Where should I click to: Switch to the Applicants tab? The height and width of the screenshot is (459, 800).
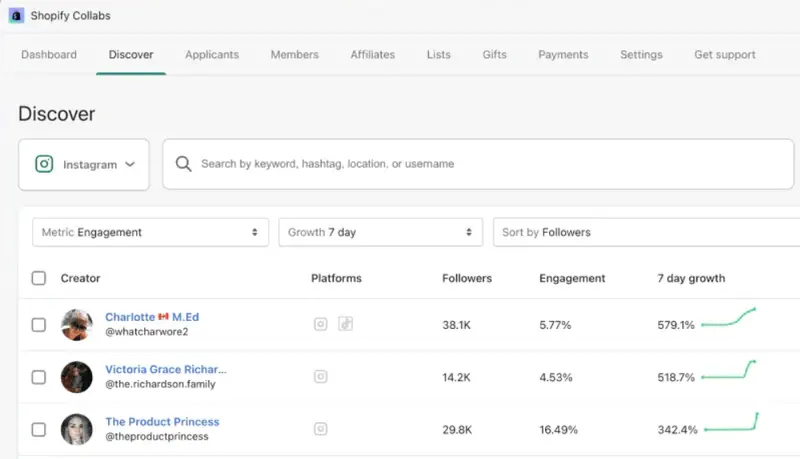[x=212, y=55]
